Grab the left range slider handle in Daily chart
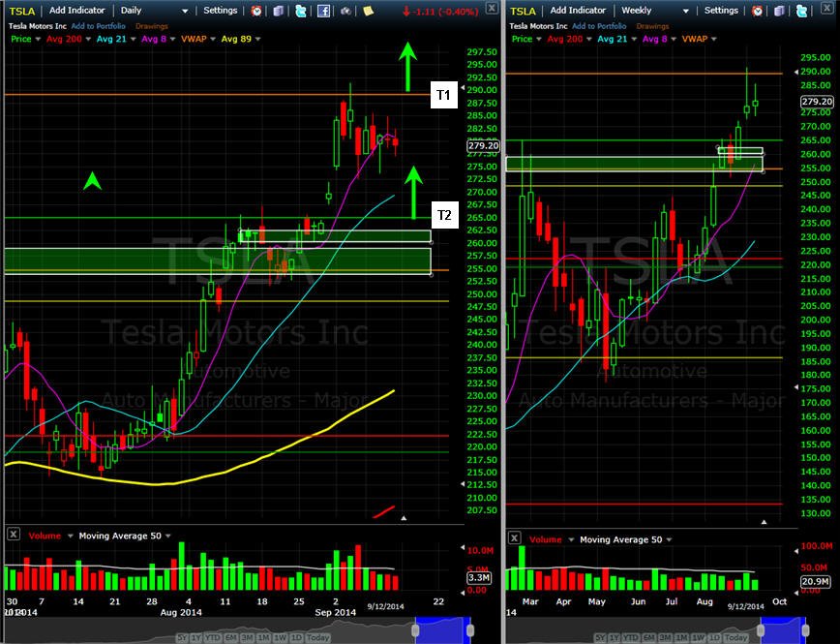 click(x=415, y=630)
